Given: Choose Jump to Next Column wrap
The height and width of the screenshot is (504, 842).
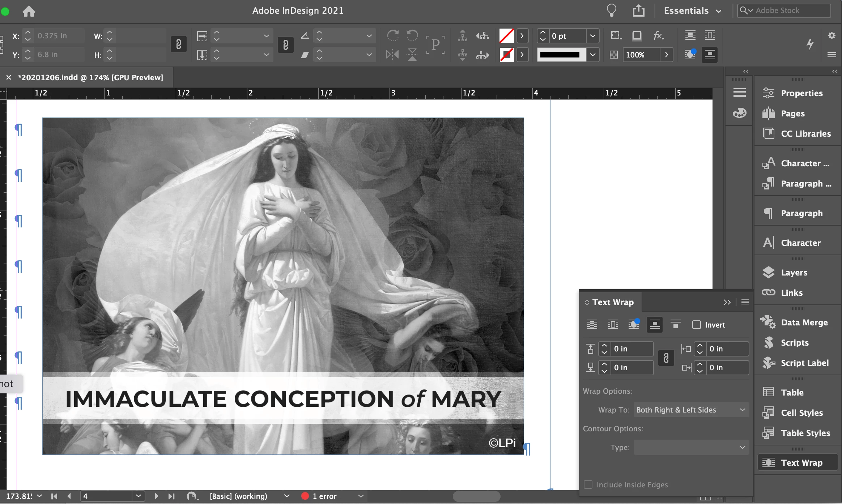Looking at the screenshot, I should [675, 324].
